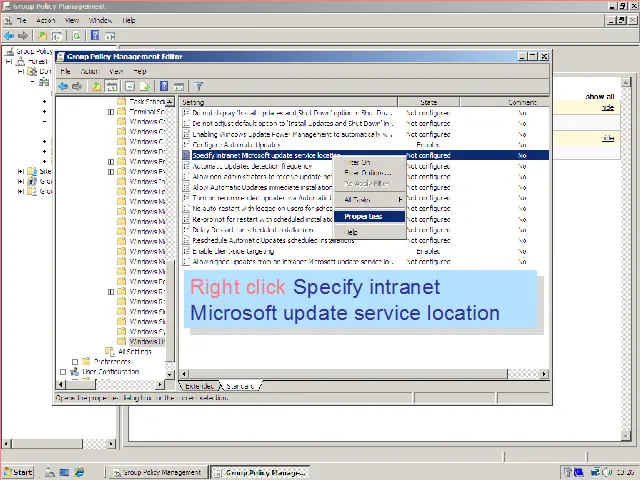Click Back arrow in Group Policy Management Editor toolbar
The width and height of the screenshot is (640, 480).
tap(63, 86)
